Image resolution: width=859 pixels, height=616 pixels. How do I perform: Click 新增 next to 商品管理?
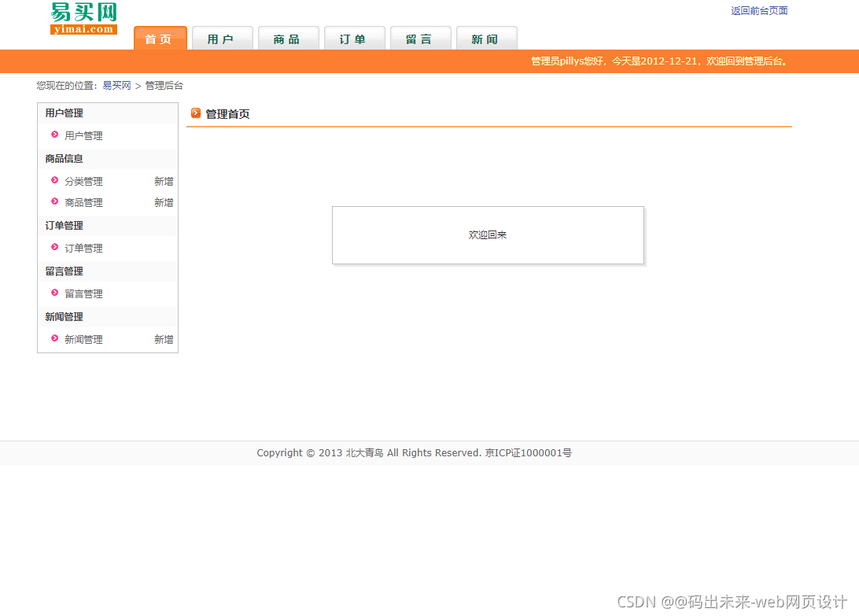(164, 202)
